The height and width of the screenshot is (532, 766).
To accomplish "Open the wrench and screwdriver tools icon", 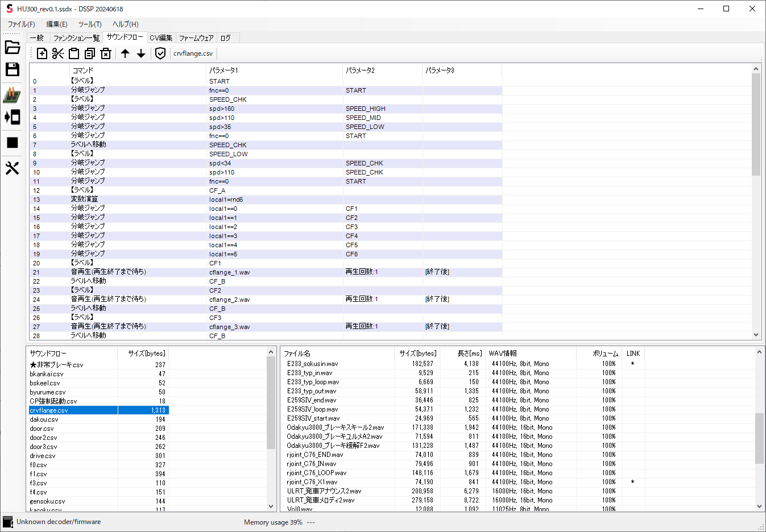I will [13, 168].
